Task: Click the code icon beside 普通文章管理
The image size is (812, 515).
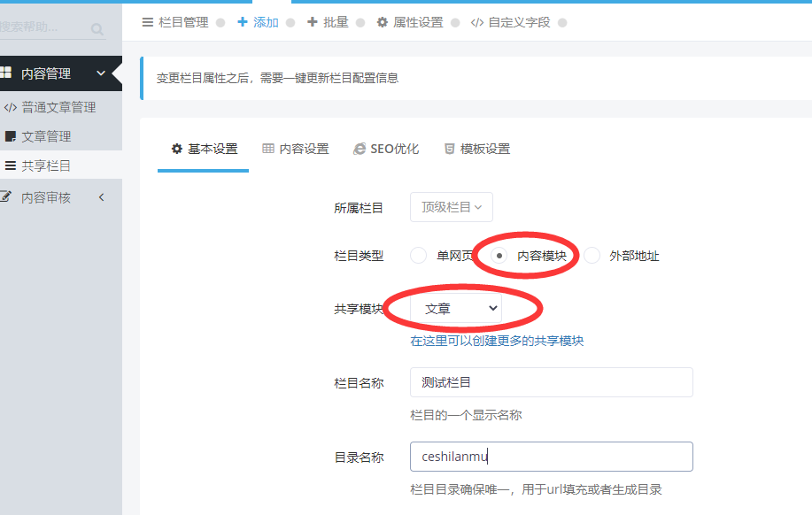Action: tap(11, 108)
